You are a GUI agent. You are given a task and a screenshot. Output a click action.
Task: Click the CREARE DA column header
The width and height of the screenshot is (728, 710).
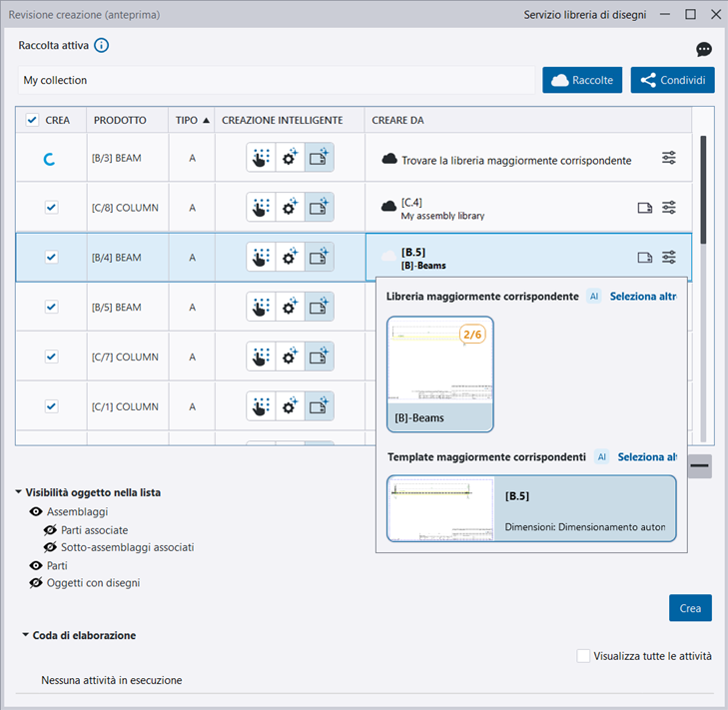397,120
